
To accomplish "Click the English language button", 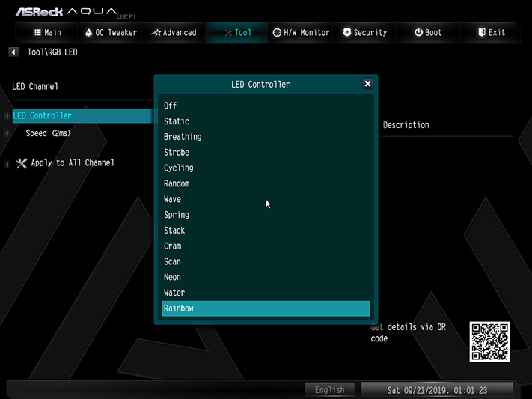I will (x=330, y=390).
